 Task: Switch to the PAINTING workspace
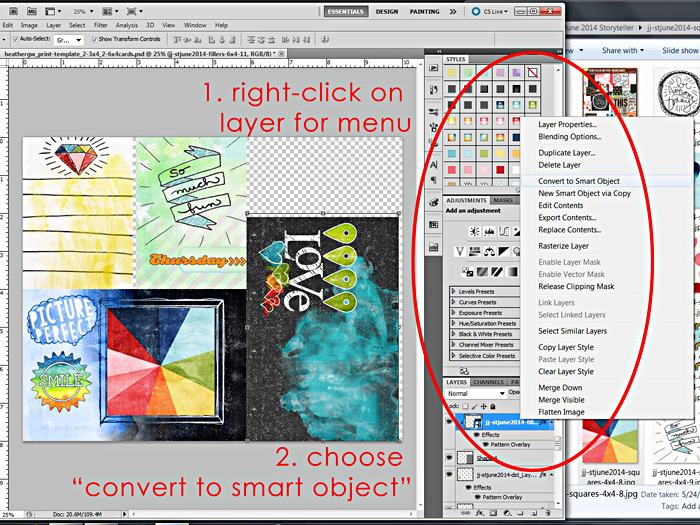coord(425,12)
